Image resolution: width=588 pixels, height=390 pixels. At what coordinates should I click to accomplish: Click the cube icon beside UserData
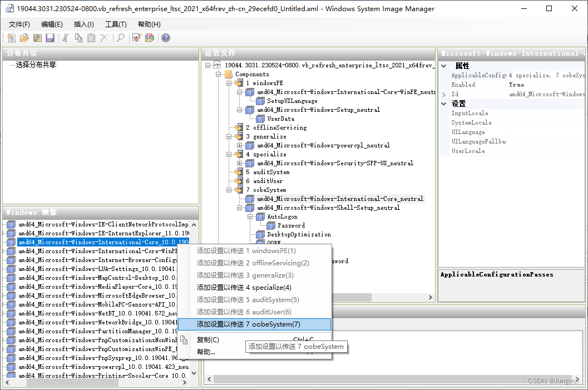pyautogui.click(x=260, y=119)
